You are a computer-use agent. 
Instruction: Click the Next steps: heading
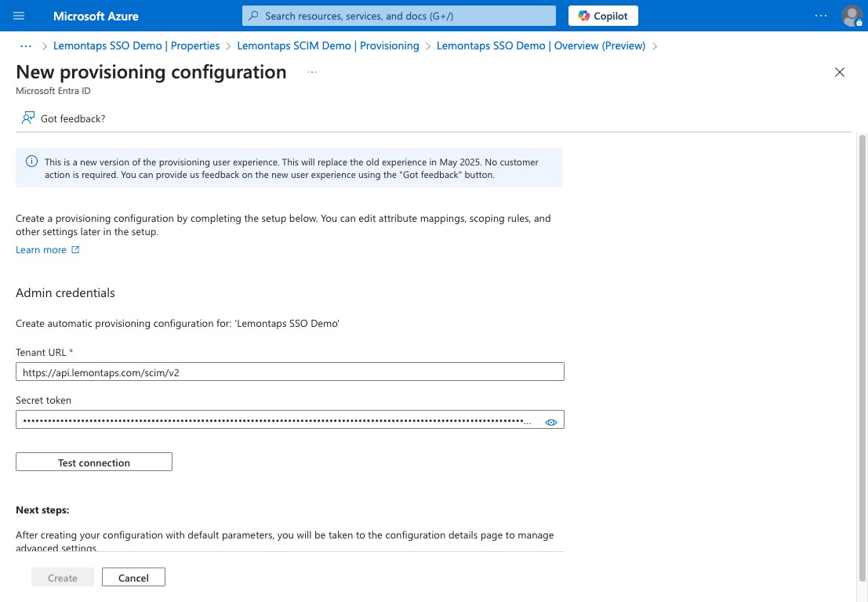click(42, 510)
